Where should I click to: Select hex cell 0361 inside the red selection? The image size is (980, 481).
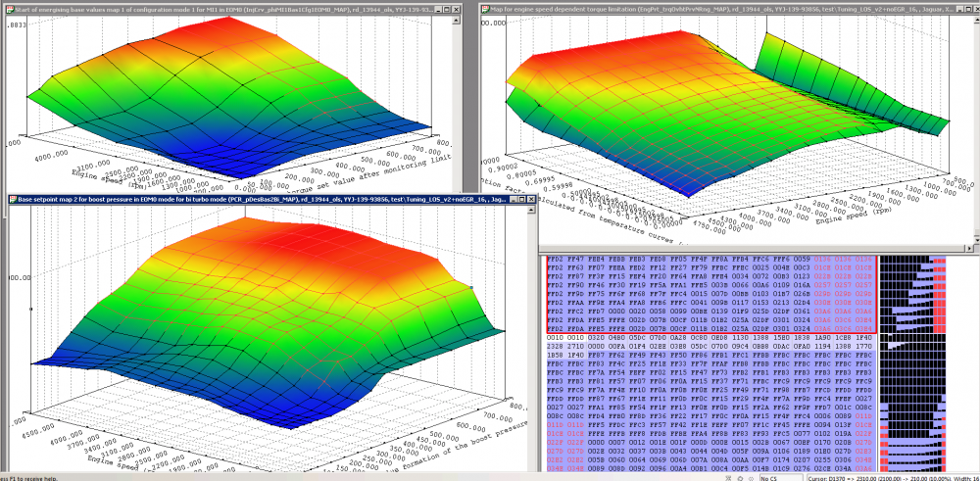[802, 311]
